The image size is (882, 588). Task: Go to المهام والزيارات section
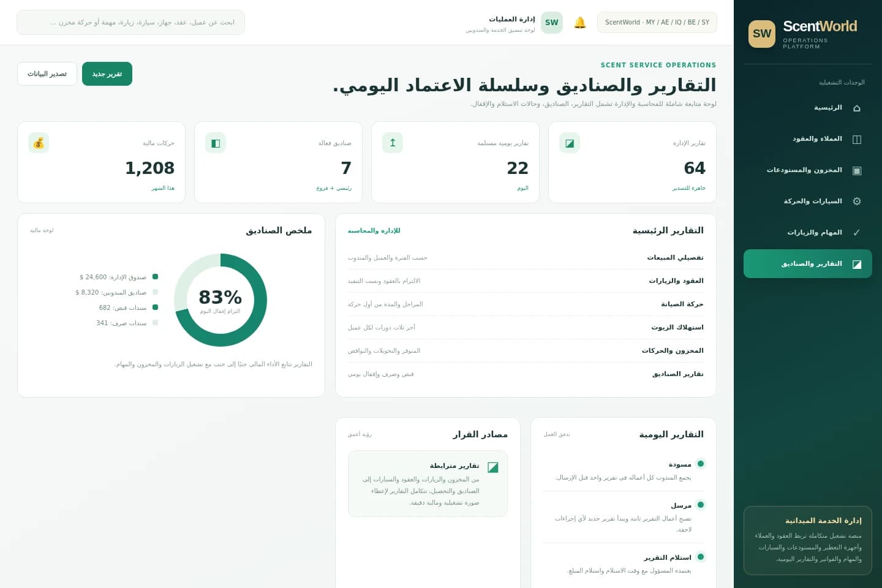point(808,233)
